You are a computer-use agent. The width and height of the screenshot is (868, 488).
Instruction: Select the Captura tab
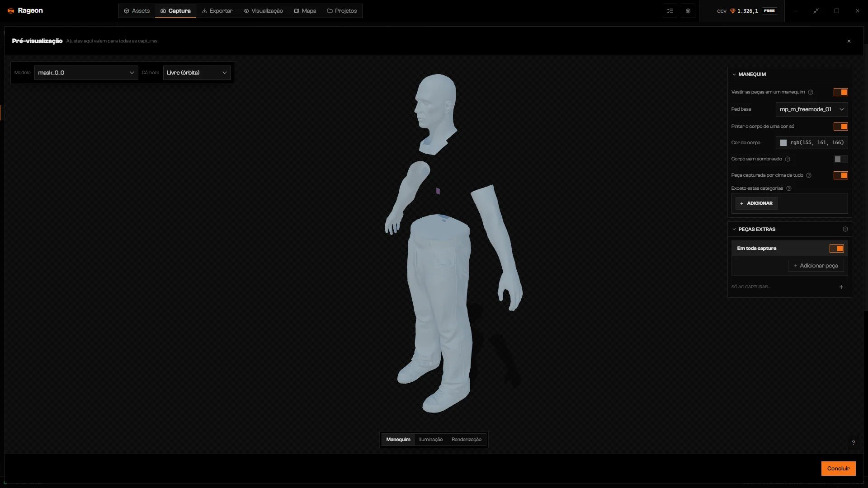(175, 11)
